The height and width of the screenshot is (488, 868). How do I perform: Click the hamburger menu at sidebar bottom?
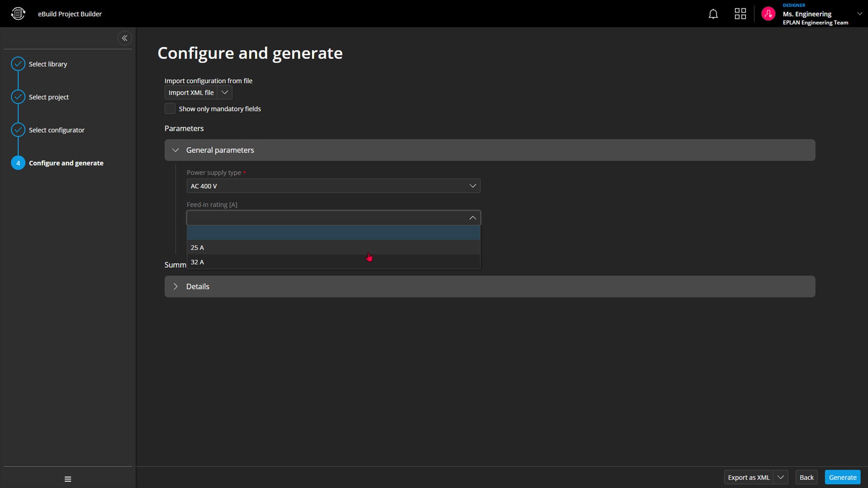[68, 479]
